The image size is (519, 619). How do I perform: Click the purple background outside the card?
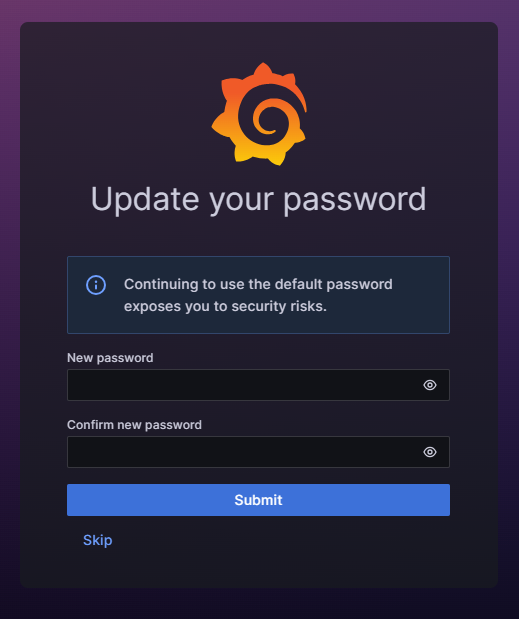coord(10,316)
